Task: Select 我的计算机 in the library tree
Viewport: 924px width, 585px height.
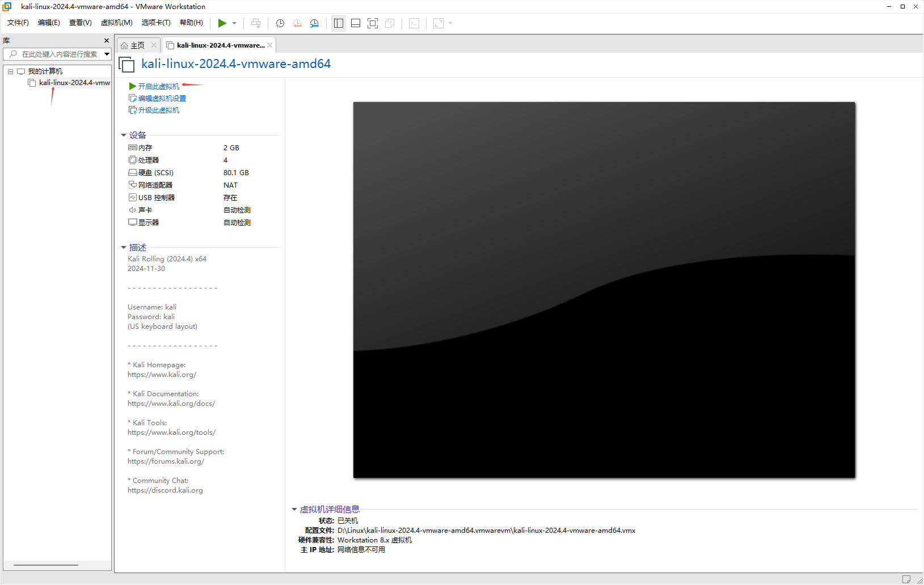Action: [45, 71]
